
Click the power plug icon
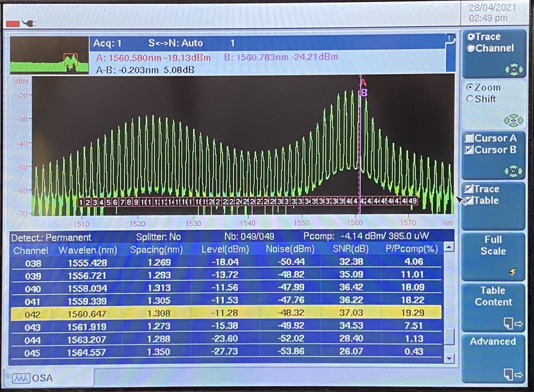(x=29, y=23)
